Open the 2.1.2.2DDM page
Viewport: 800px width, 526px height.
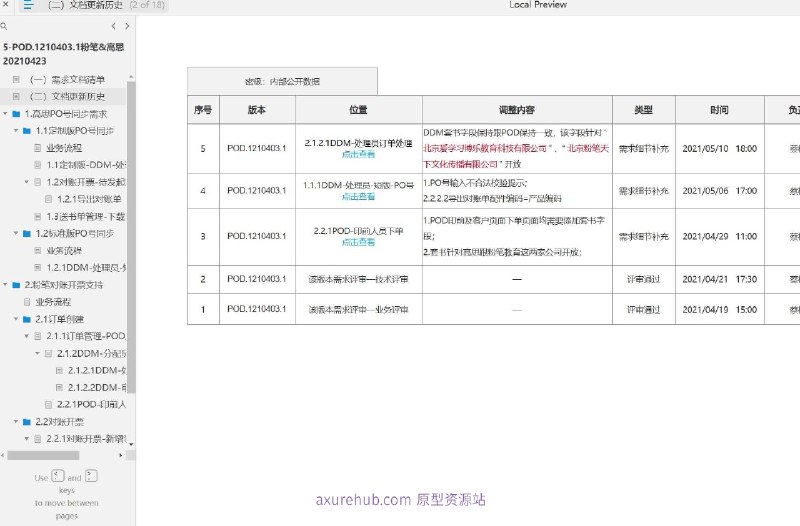tap(97, 387)
